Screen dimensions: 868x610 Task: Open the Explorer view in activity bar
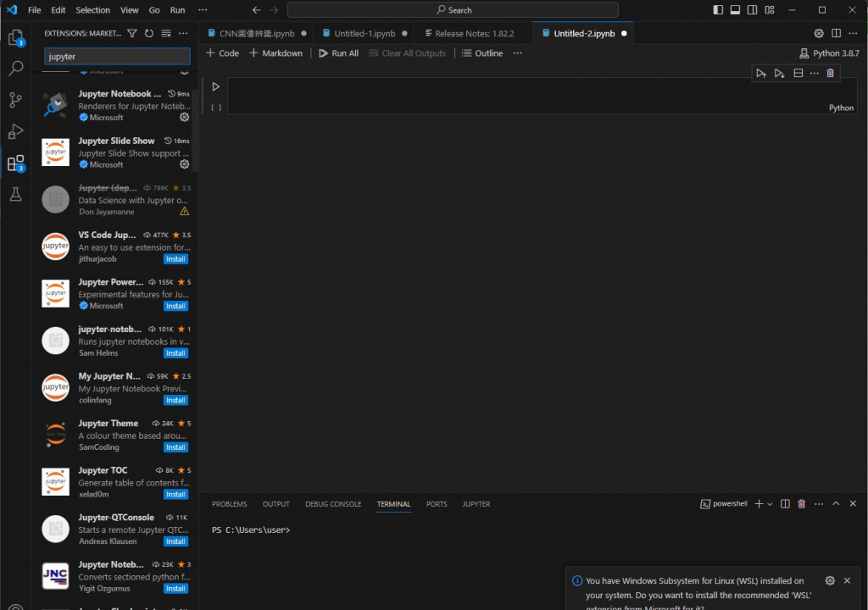click(15, 37)
